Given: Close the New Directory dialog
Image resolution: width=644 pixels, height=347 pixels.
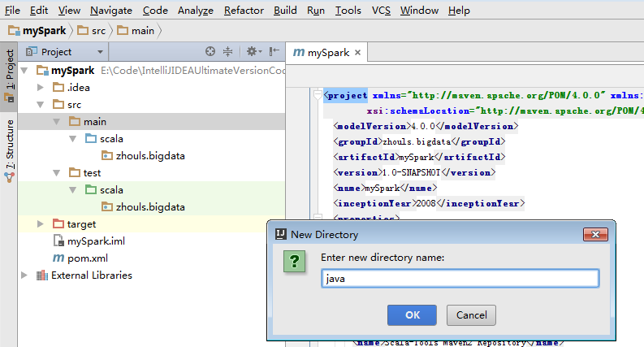Looking at the screenshot, I should pos(595,234).
